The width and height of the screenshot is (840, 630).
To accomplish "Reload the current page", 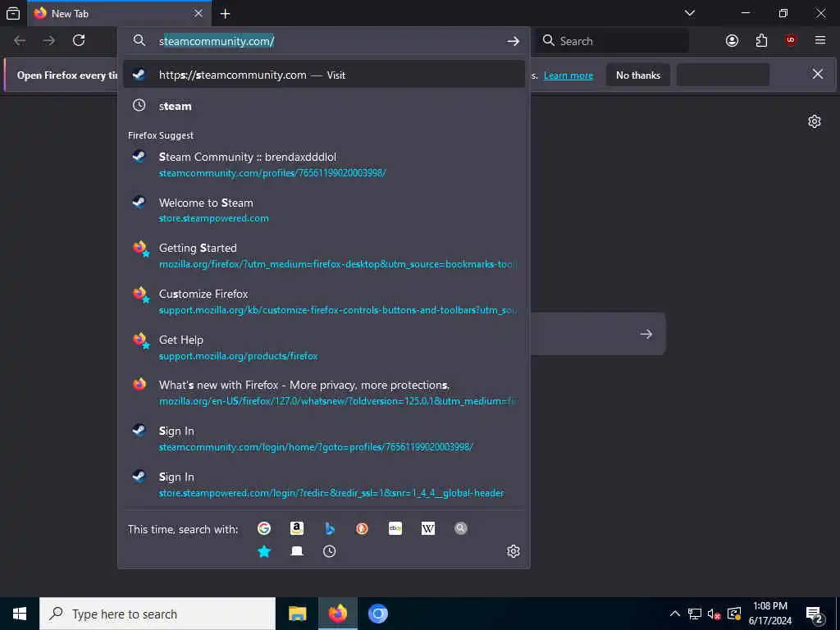I will point(79,41).
